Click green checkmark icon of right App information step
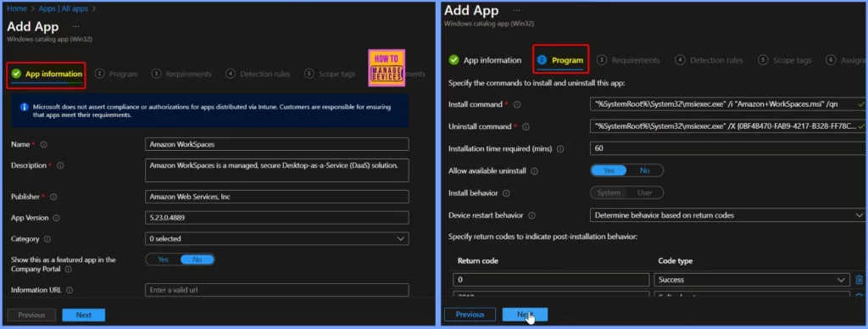 (454, 60)
